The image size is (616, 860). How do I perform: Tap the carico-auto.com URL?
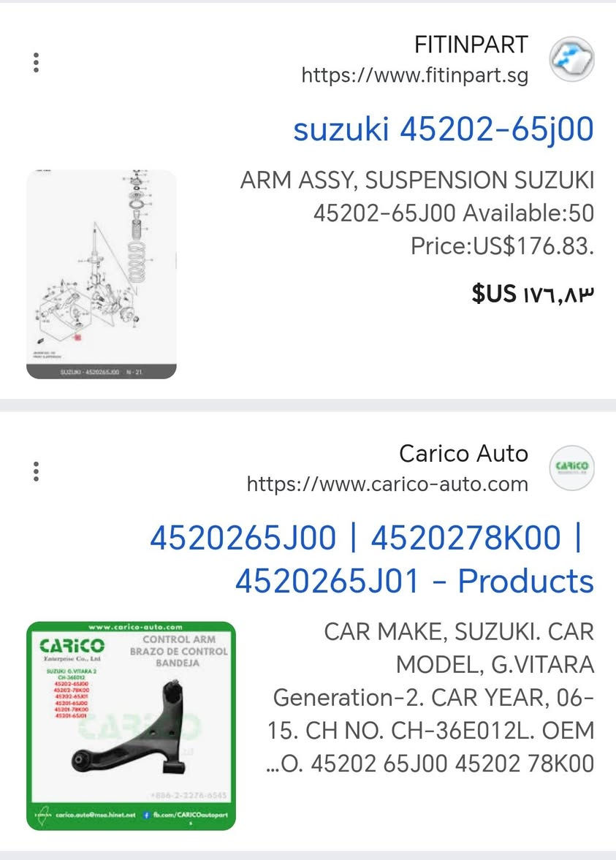point(387,484)
